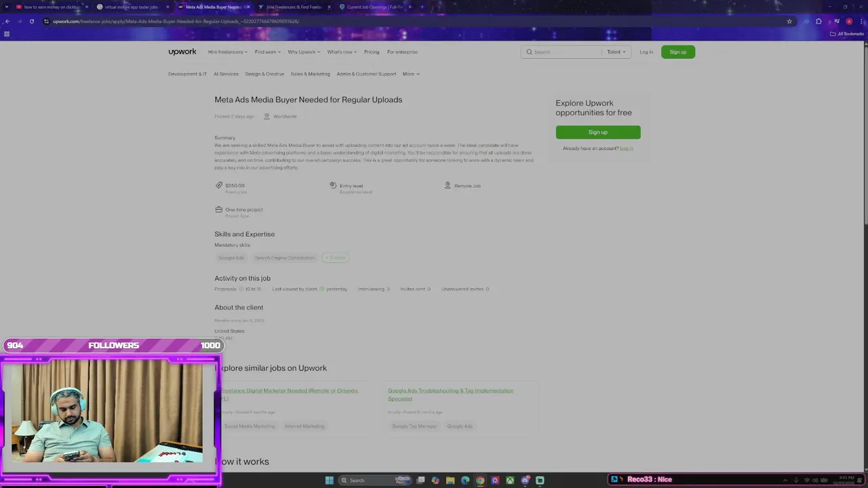Image resolution: width=868 pixels, height=488 pixels.
Task: Open the Design & Creative category
Action: point(264,74)
